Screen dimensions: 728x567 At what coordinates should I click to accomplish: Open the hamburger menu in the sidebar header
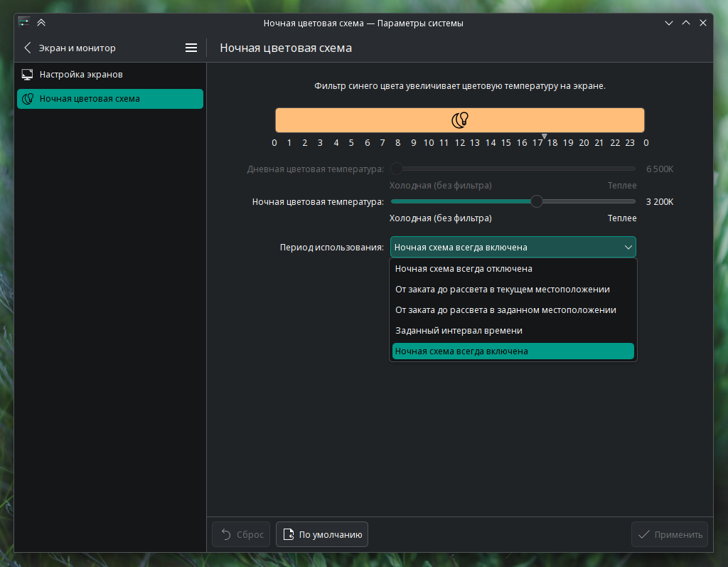[x=191, y=48]
